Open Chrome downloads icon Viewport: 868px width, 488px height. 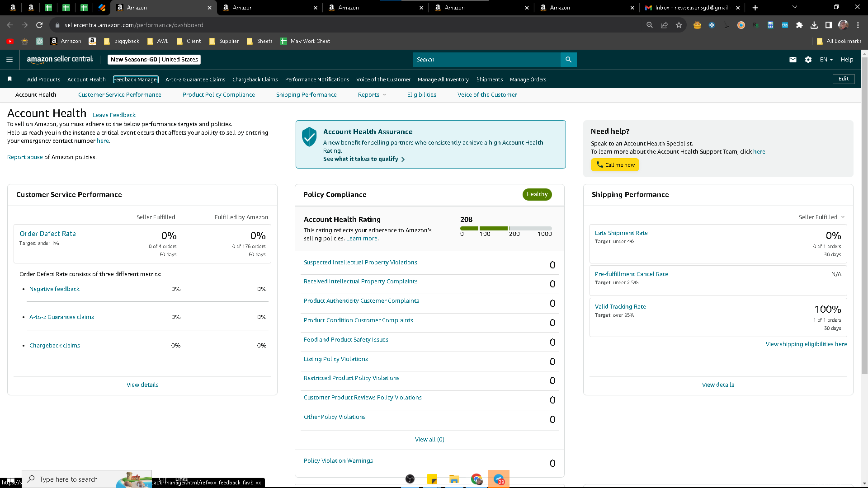[814, 25]
